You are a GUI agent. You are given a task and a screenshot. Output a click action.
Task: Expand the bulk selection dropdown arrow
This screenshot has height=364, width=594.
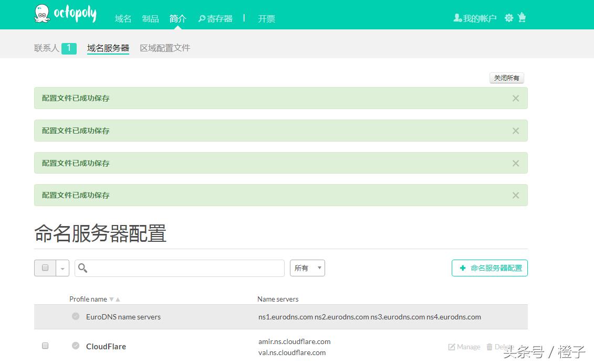(62, 267)
